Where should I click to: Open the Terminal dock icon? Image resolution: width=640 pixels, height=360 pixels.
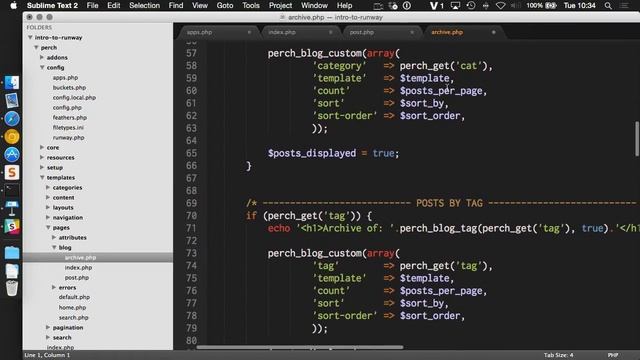[12, 190]
